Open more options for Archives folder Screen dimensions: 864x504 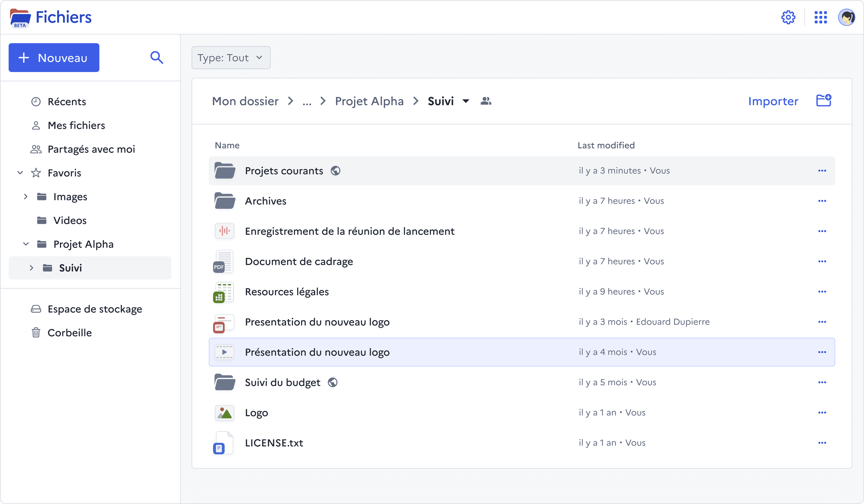tap(822, 201)
